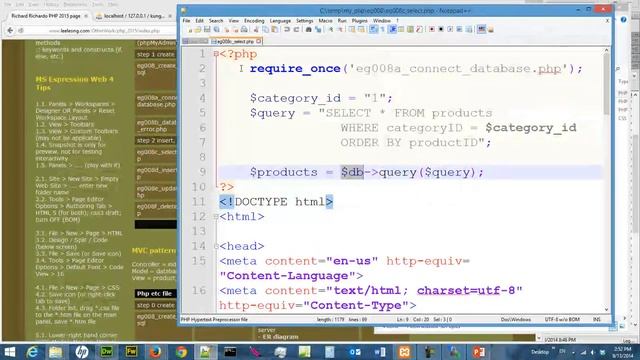Click the Print toolbar icon
The height and width of the screenshot is (360, 640).
[244, 29]
